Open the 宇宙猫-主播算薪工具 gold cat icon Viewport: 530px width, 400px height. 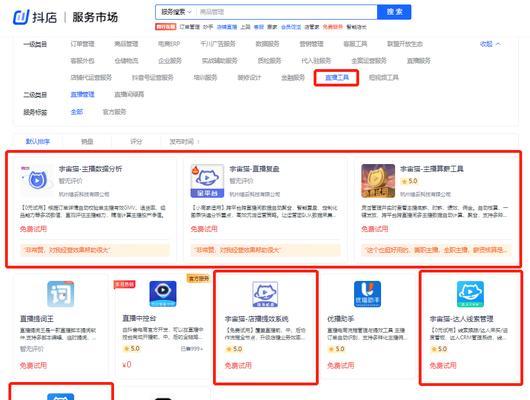click(378, 181)
